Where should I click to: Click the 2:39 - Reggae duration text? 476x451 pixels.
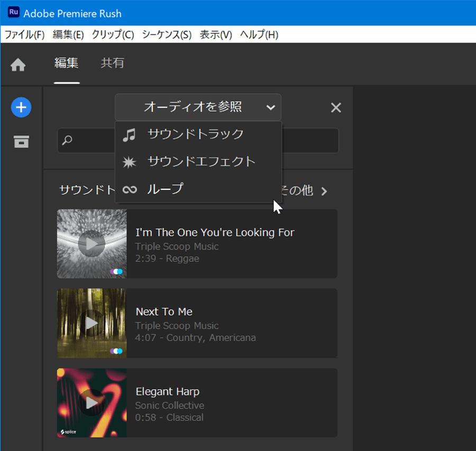(x=167, y=259)
